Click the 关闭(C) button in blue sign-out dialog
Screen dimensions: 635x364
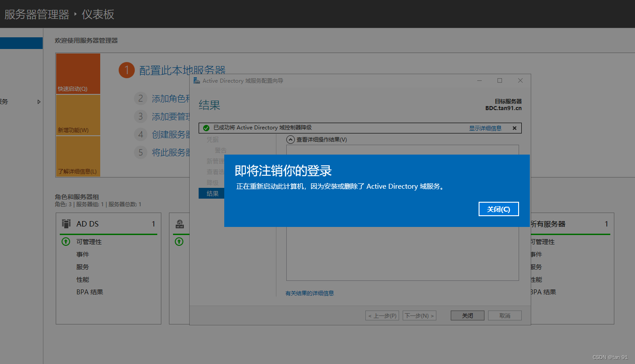point(498,209)
